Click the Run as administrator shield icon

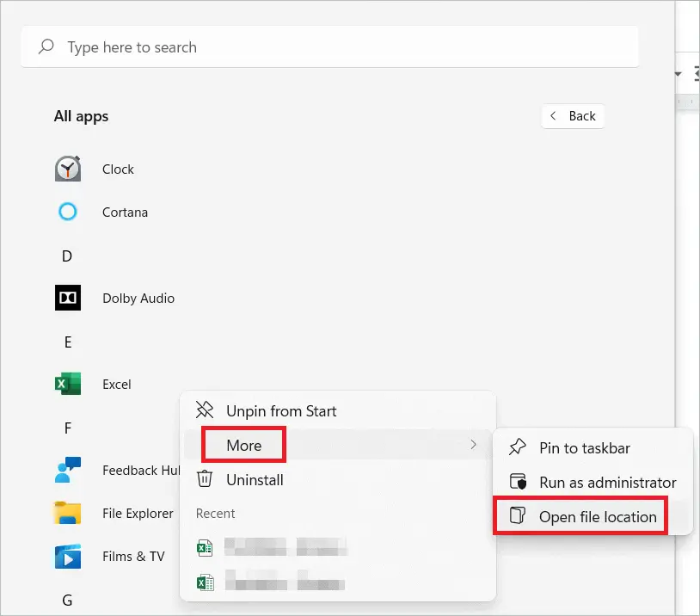(518, 482)
